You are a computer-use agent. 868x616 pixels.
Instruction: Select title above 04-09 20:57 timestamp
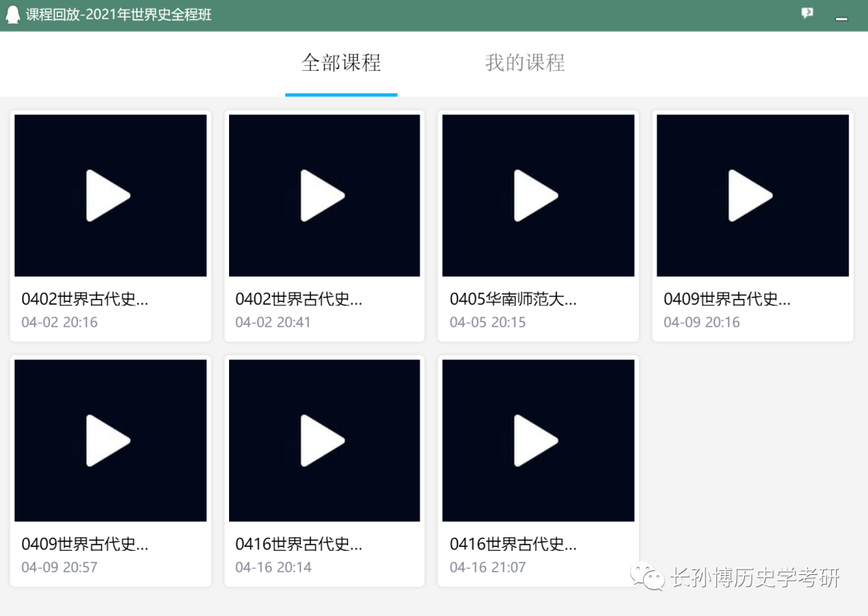[84, 544]
